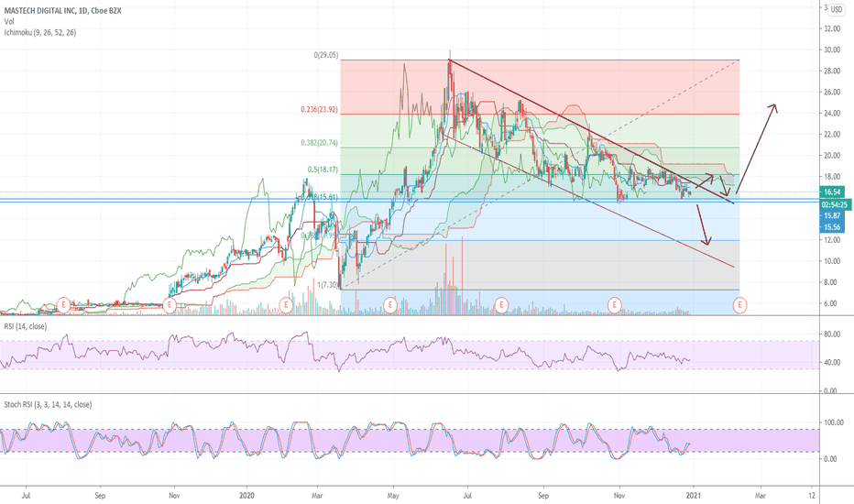Click May on the time axis
Image resolution: width=854 pixels, height=504 pixels.
pos(393,496)
